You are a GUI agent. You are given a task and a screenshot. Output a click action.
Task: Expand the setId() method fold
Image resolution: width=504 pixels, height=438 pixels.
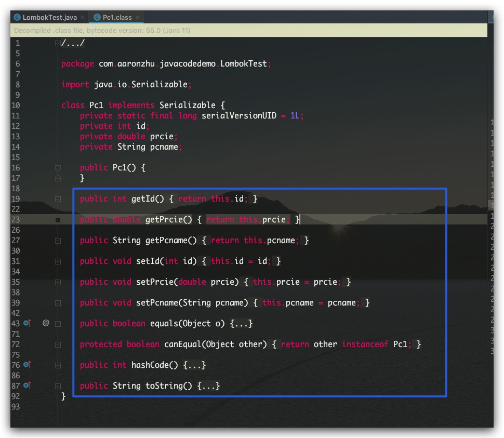58,261
